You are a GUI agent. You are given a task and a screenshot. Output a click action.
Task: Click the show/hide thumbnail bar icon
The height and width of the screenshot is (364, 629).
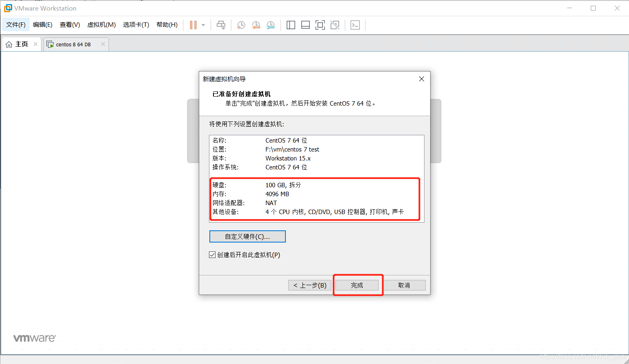[x=305, y=25]
